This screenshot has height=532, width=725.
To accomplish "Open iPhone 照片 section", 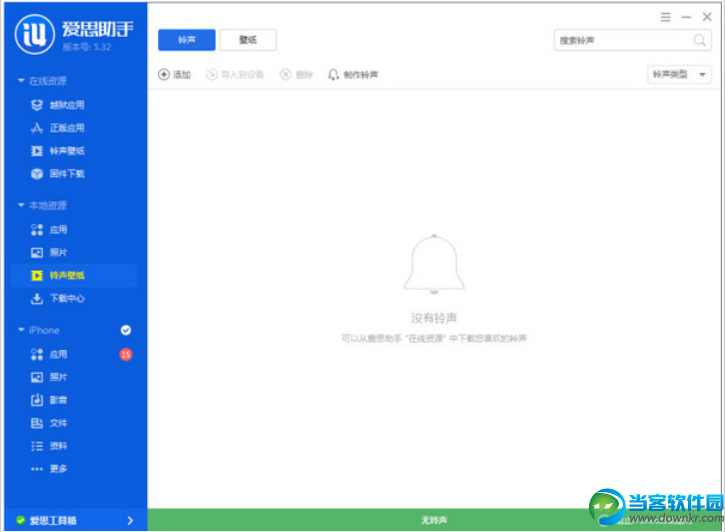I will click(x=49, y=377).
